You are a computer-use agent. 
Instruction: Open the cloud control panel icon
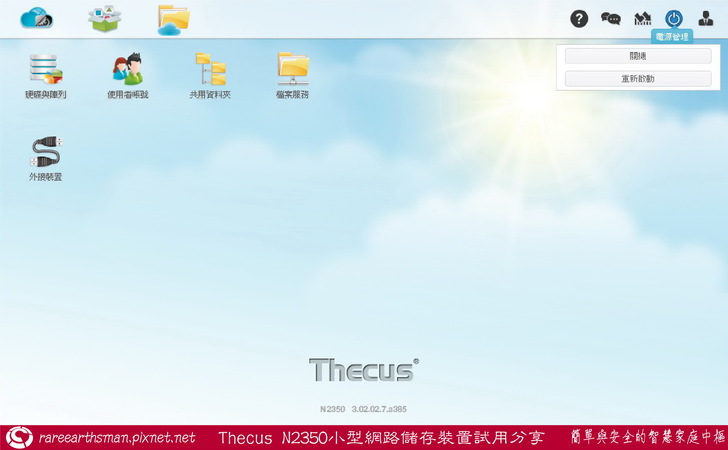pos(36,19)
